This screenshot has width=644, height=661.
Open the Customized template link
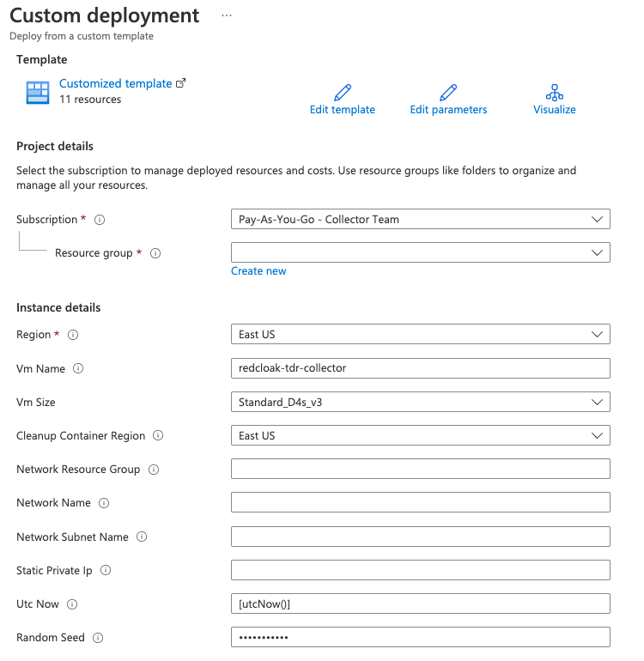[x=116, y=83]
